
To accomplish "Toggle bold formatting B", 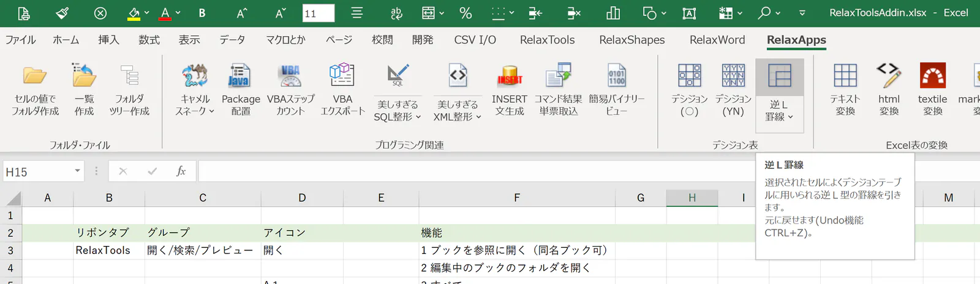I will [x=202, y=13].
